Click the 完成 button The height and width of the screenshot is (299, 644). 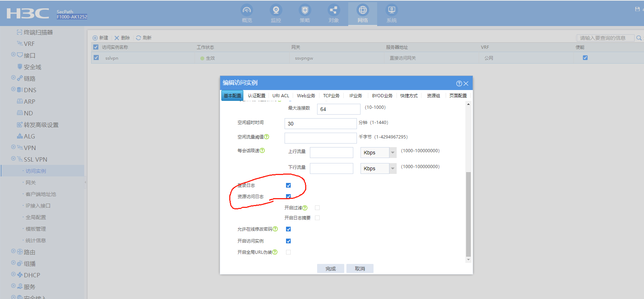[x=331, y=269]
